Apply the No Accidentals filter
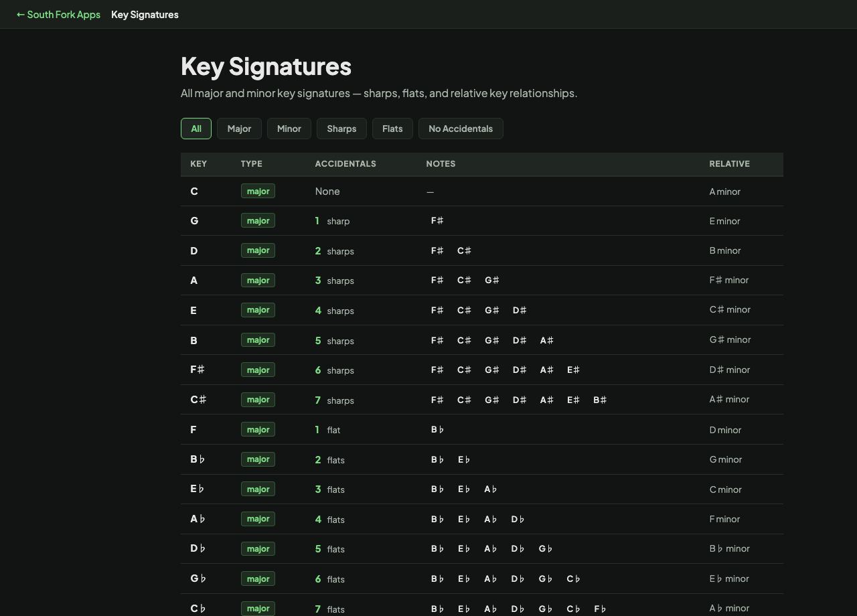 point(461,129)
